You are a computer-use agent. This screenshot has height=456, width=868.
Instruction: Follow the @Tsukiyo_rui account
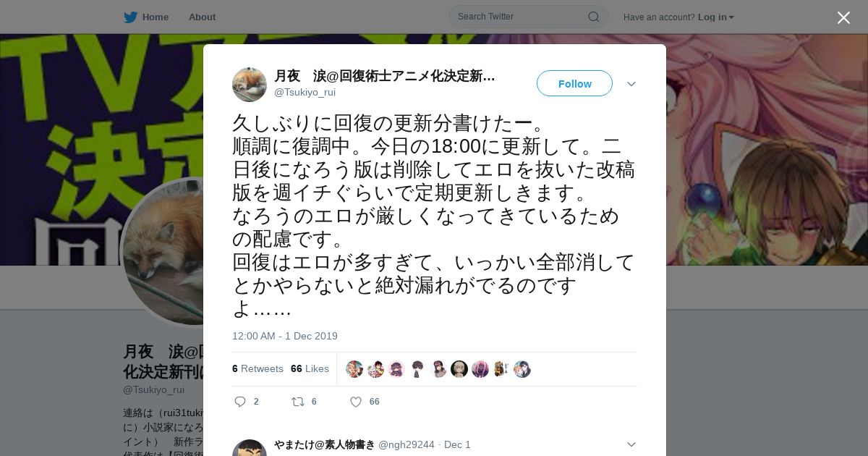(574, 83)
